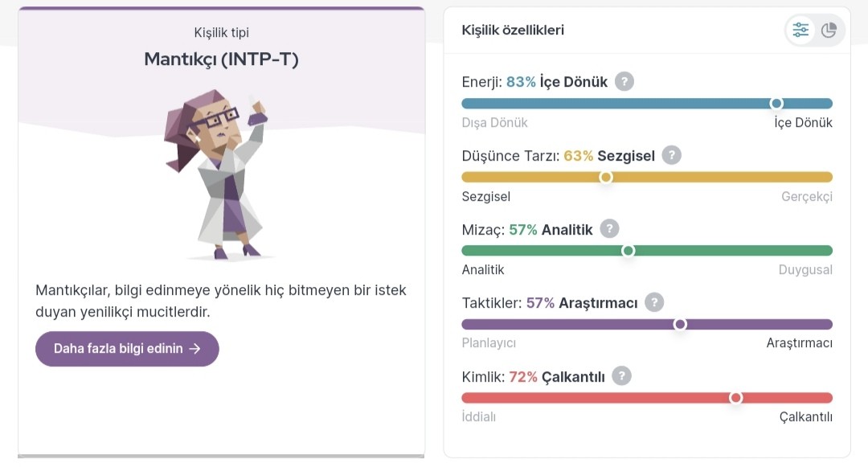Select the Dışa Dönük label
This screenshot has width=868, height=467.
[494, 122]
